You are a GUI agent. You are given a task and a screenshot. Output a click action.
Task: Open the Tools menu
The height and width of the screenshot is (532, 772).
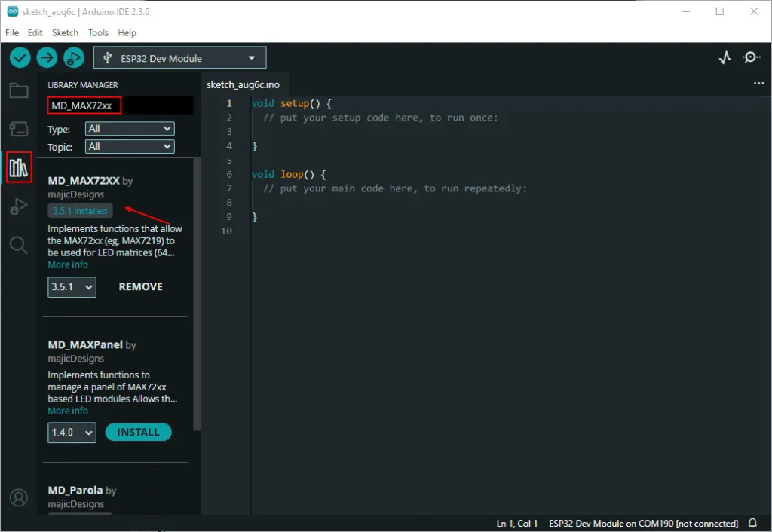click(98, 32)
